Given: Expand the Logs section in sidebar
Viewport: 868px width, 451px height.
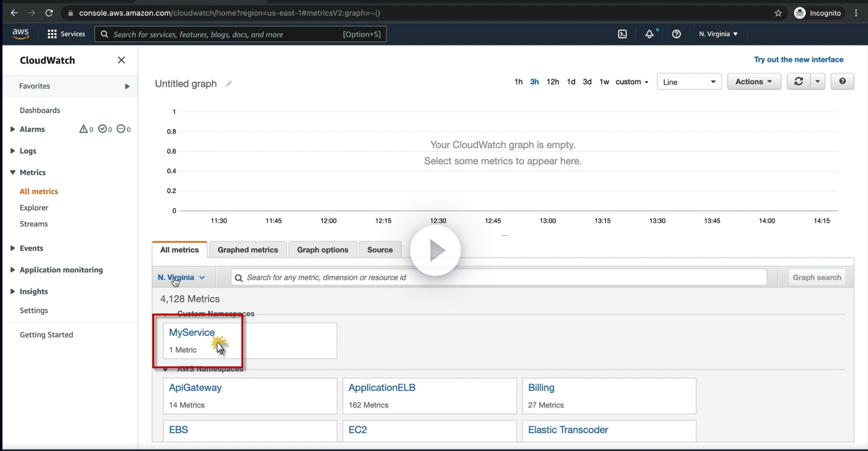Looking at the screenshot, I should point(13,151).
